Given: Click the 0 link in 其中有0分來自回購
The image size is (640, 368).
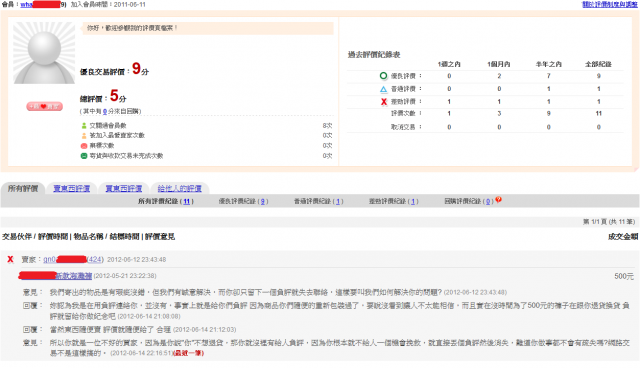Looking at the screenshot, I should point(105,111).
